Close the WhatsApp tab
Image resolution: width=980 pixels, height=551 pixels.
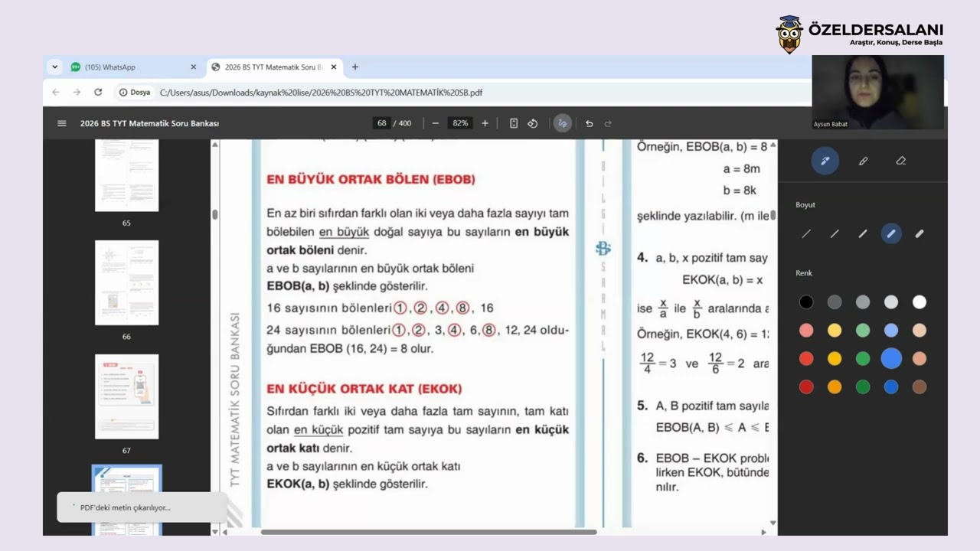193,67
